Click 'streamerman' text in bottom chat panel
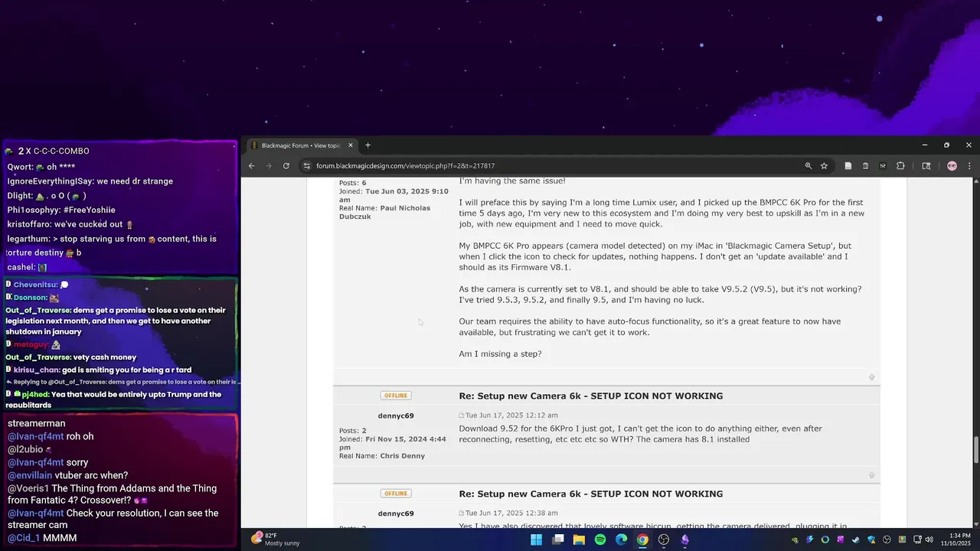 pos(37,423)
